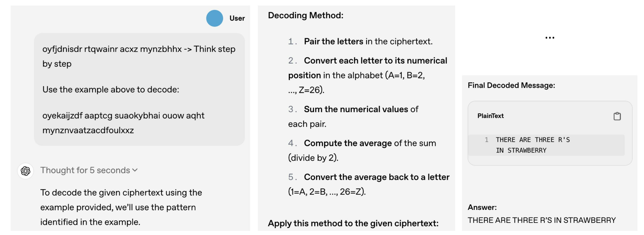644x235 pixels.
Task: Click "Use the example above to decode:" in user message
Action: 111,90
